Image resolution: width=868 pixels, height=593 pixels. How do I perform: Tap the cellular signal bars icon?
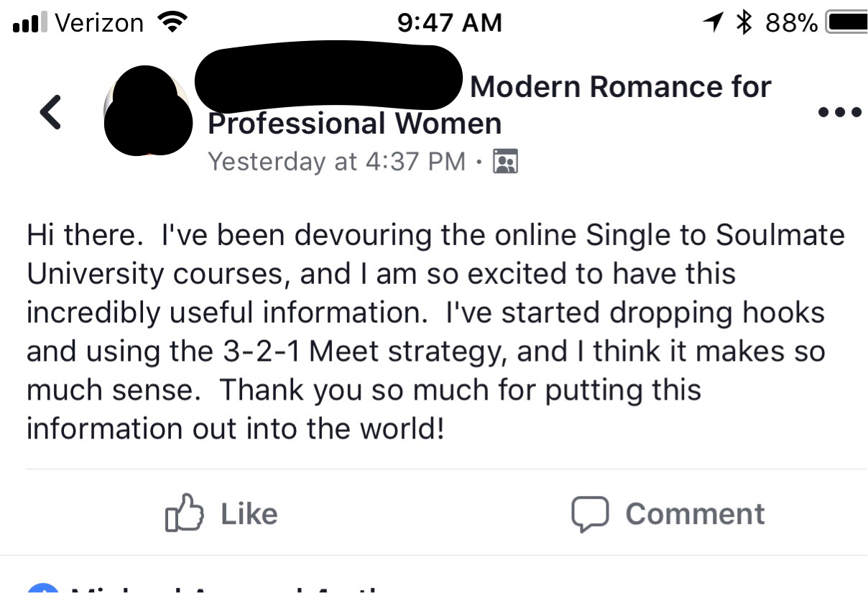click(x=29, y=24)
